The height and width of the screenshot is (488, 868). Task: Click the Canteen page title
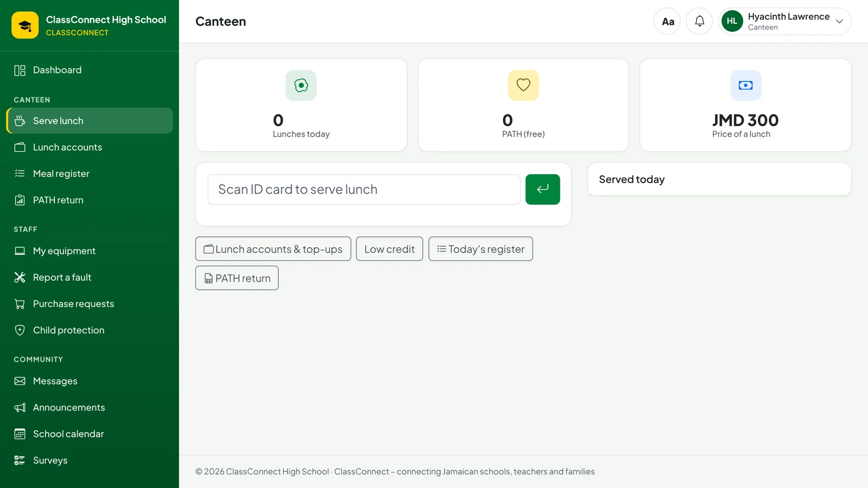pyautogui.click(x=221, y=22)
